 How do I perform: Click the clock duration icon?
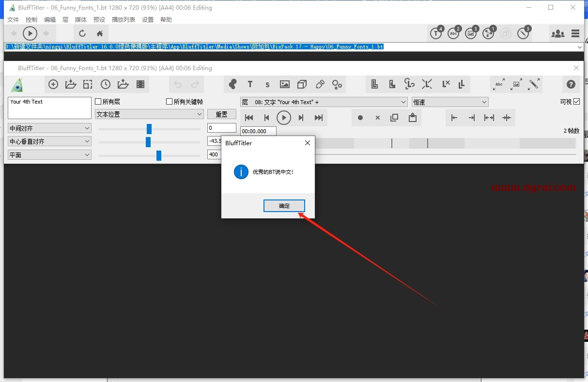point(106,84)
